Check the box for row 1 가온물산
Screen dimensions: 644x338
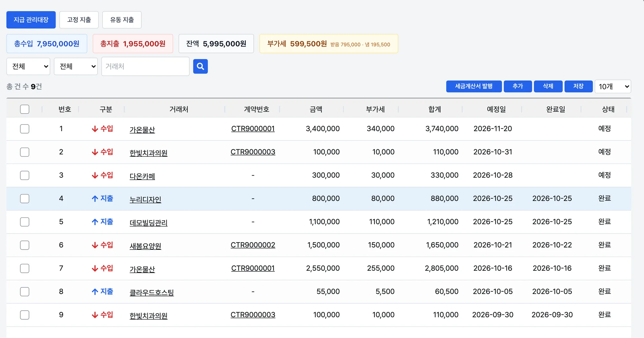click(24, 129)
